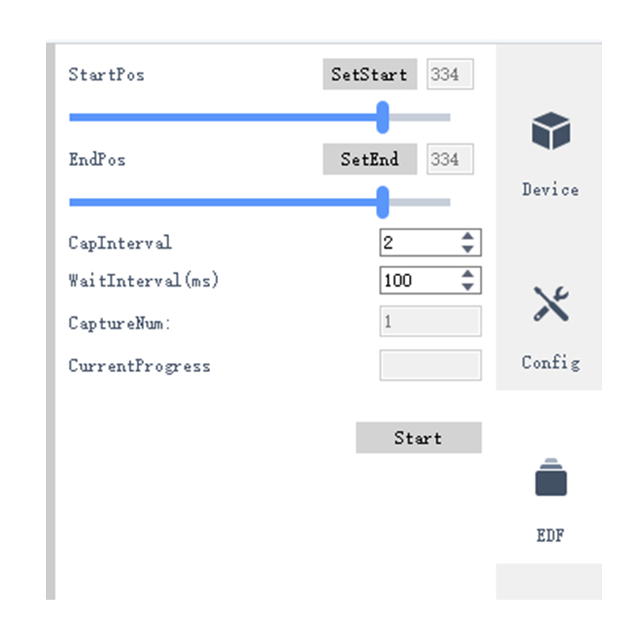
Task: Click the CaptureNum field
Action: point(430,322)
